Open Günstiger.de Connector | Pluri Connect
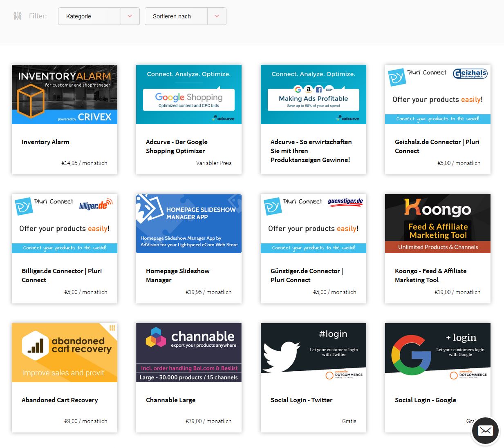This screenshot has width=504, height=448. click(307, 276)
